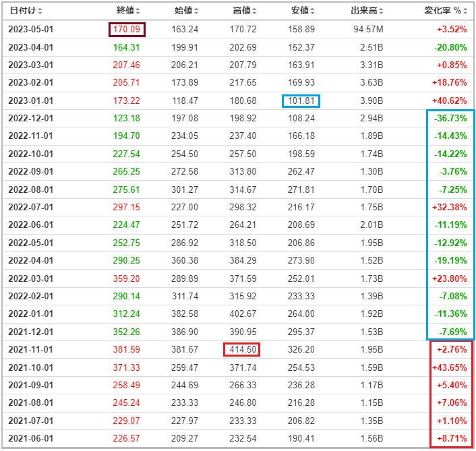Click the 変化率 % column sort arrows
This screenshot has height=451, width=476.
tap(465, 11)
